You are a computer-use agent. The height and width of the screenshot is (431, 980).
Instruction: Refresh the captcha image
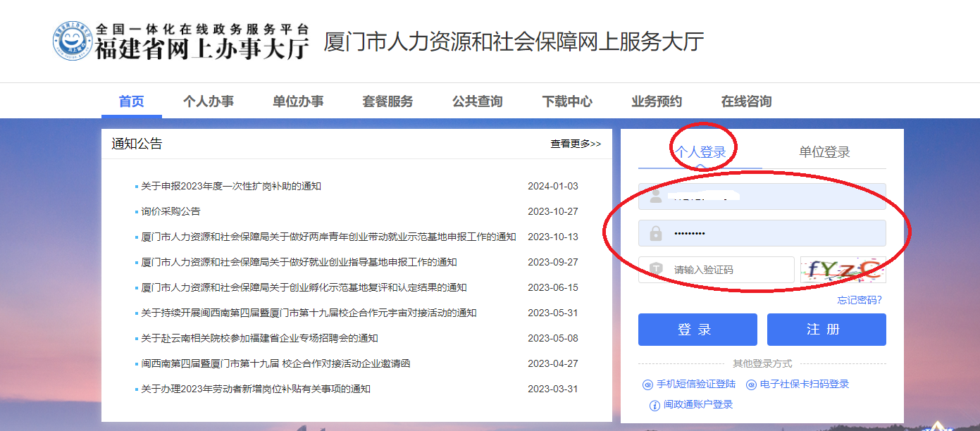843,270
